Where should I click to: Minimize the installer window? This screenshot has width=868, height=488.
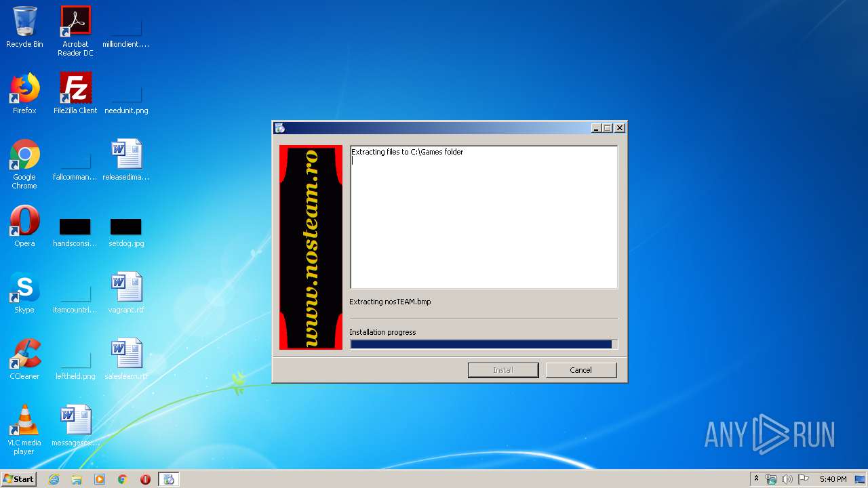point(596,127)
